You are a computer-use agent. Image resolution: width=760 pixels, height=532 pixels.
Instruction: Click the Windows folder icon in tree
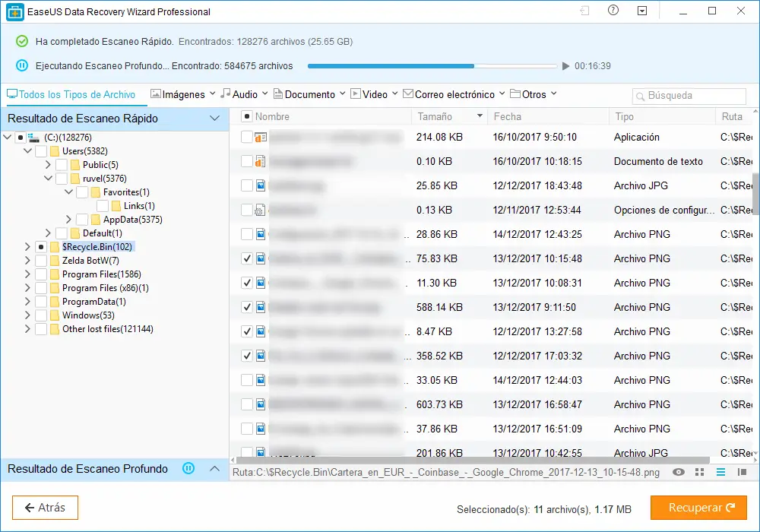(x=55, y=315)
